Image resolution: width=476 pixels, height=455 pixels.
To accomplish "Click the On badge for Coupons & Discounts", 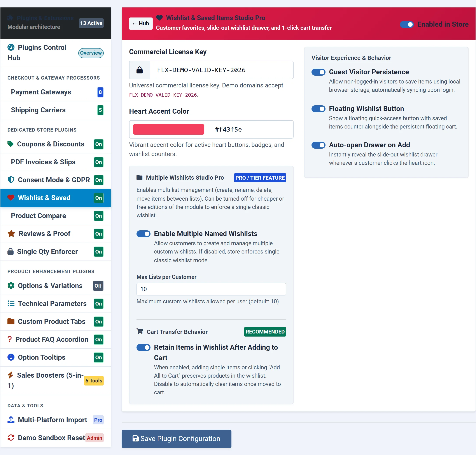I will click(x=99, y=144).
